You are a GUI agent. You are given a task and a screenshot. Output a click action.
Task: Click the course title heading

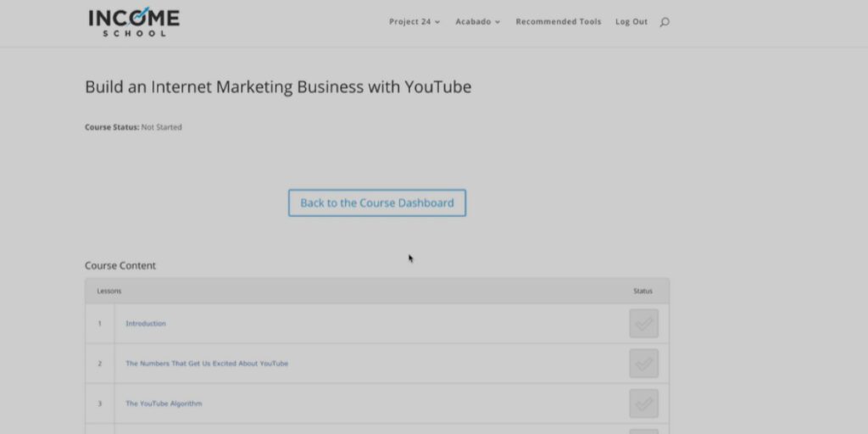(278, 87)
